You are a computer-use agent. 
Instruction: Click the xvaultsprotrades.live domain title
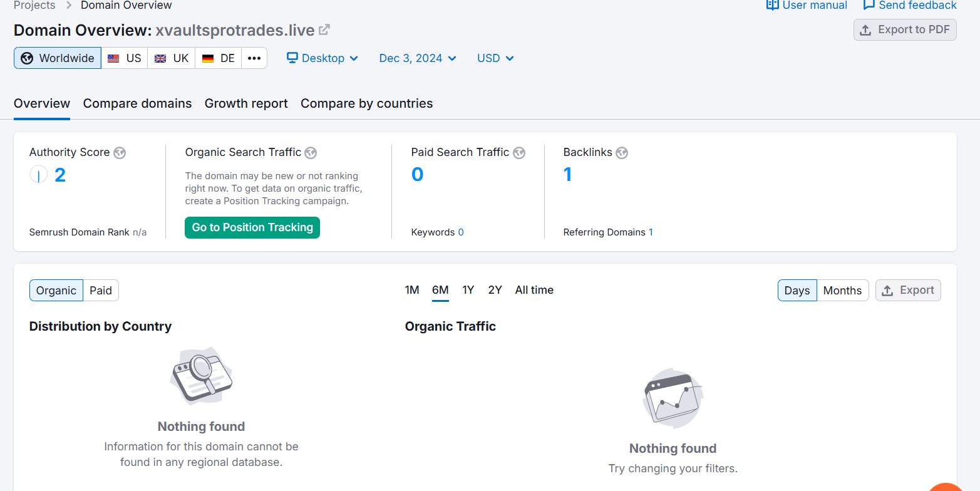click(235, 30)
